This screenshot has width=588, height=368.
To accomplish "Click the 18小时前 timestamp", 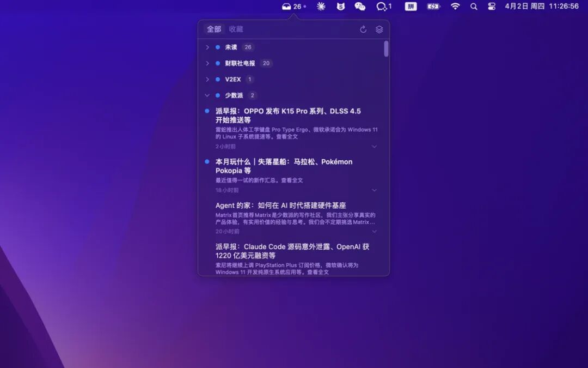I will [x=227, y=190].
